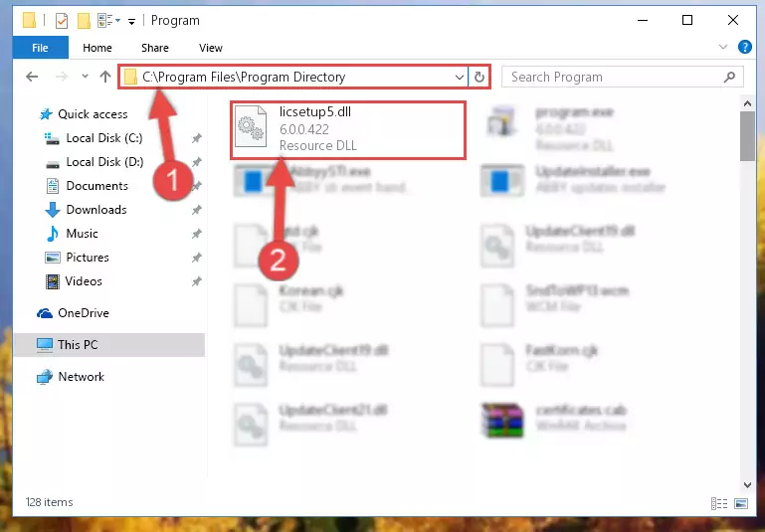Switch to Large icons view in status bar
The width and height of the screenshot is (765, 532).
[740, 503]
